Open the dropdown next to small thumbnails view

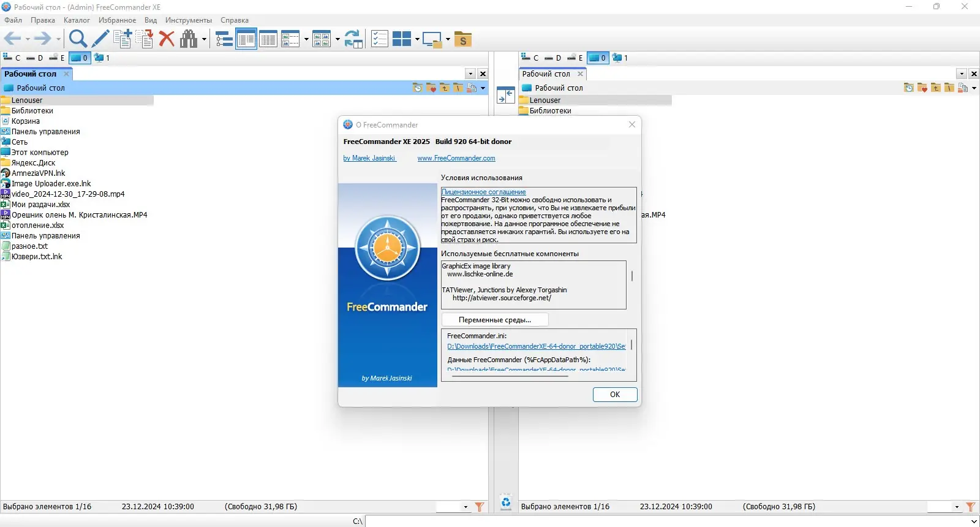coord(306,40)
